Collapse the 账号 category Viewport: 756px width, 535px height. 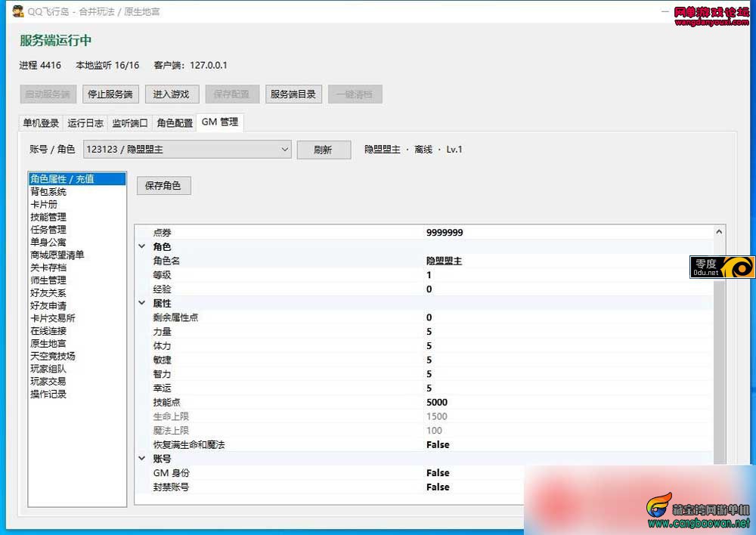[142, 459]
